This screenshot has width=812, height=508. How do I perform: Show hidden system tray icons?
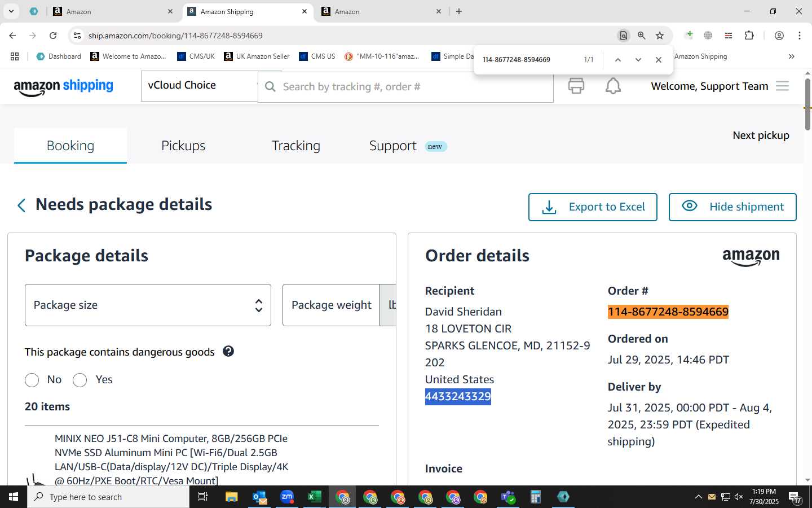coord(698,497)
